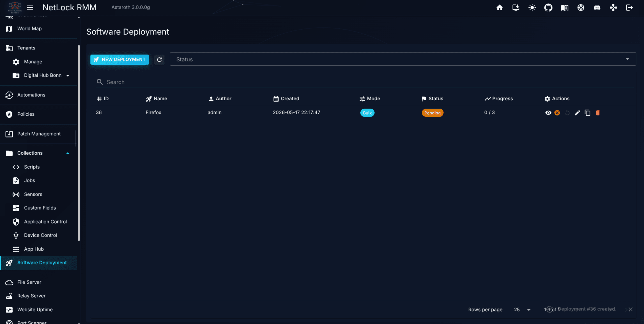Viewport: 644px width, 324px height.
Task: Open Custom Fields under Collections
Action: (x=39, y=208)
